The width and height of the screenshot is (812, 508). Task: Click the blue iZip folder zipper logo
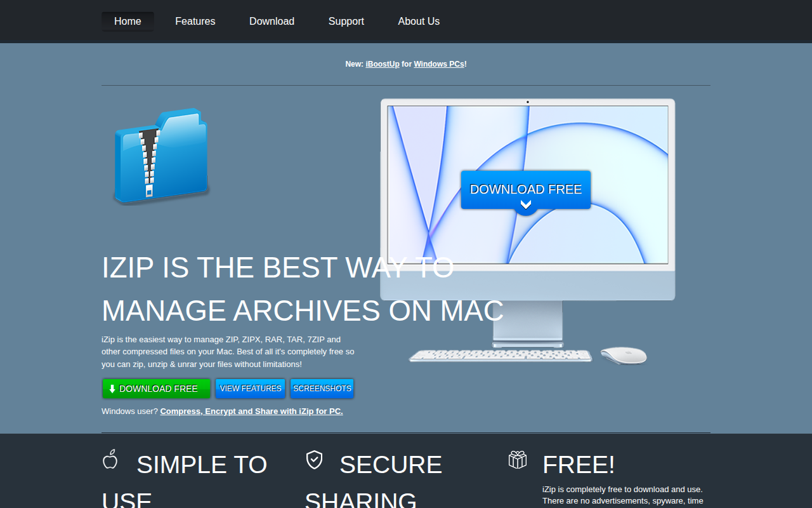pyautogui.click(x=161, y=156)
